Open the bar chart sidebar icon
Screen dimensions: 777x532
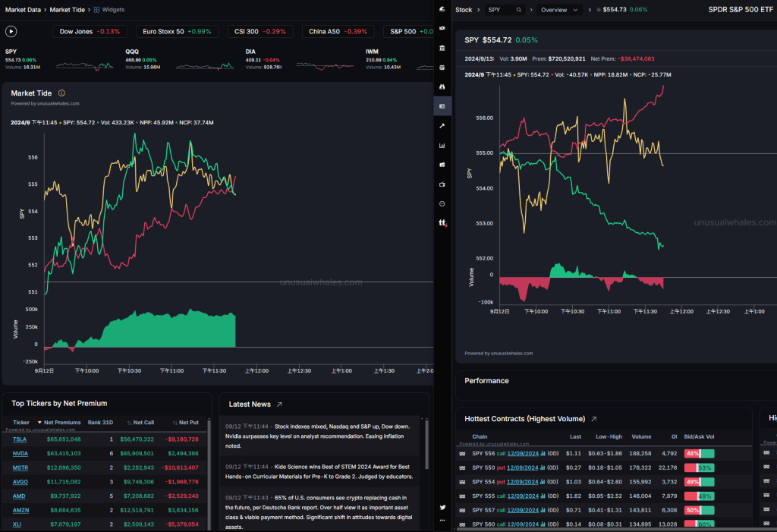[x=442, y=145]
